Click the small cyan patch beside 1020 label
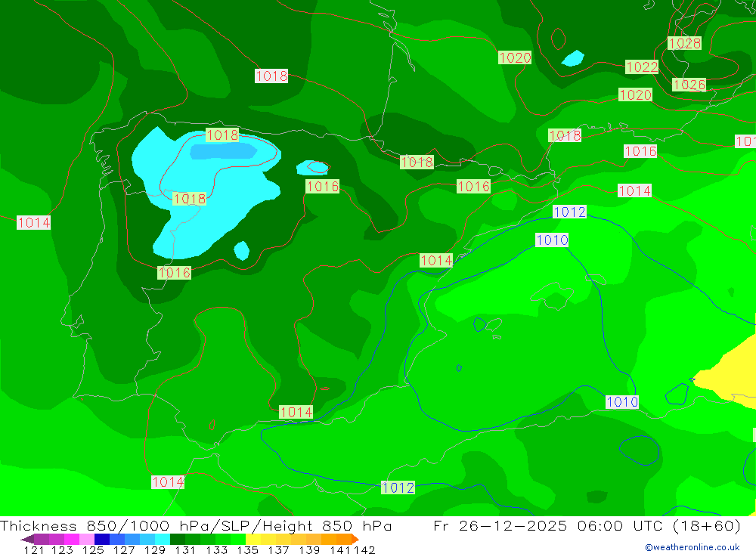 tap(573, 58)
